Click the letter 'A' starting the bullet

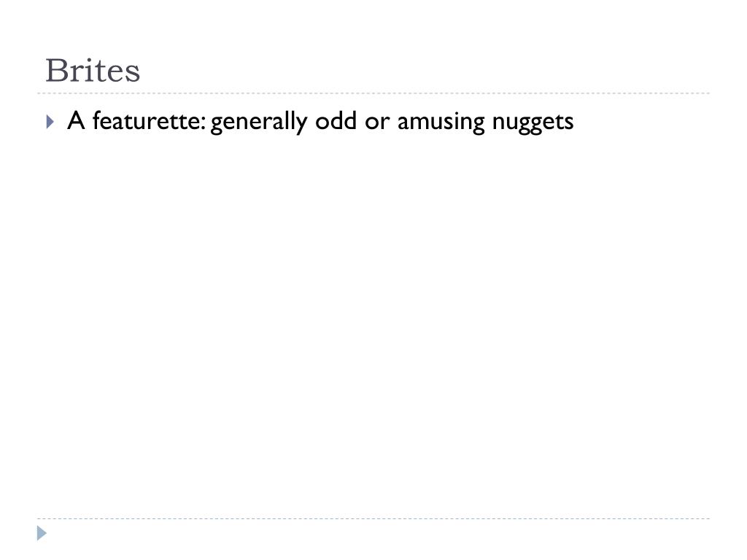(x=76, y=120)
